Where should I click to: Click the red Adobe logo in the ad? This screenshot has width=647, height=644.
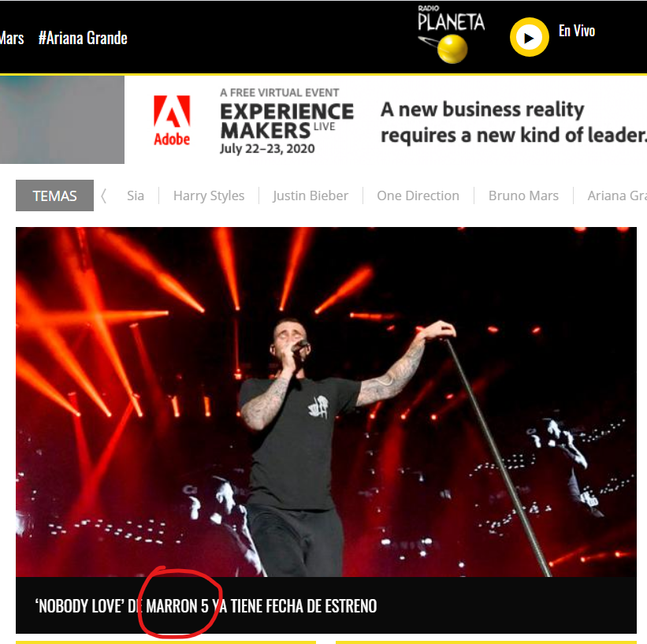tap(172, 121)
